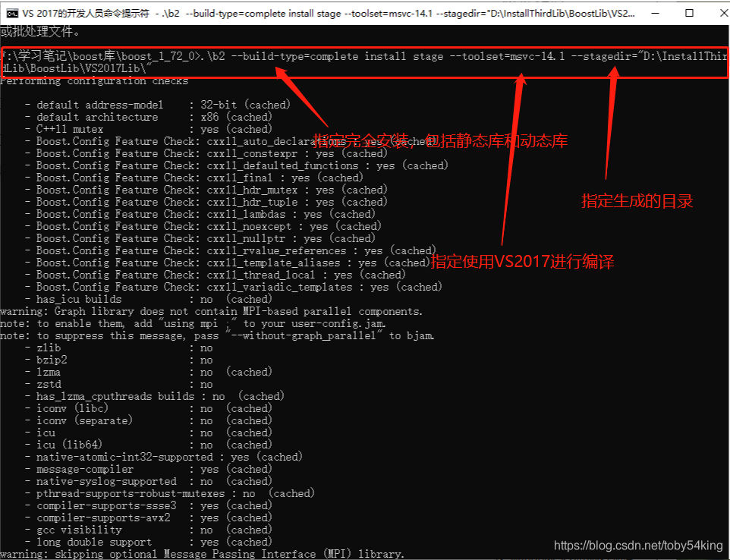Click the 'cxx11_constexpr' feature check line
The height and width of the screenshot is (560, 730).
pos(206,153)
